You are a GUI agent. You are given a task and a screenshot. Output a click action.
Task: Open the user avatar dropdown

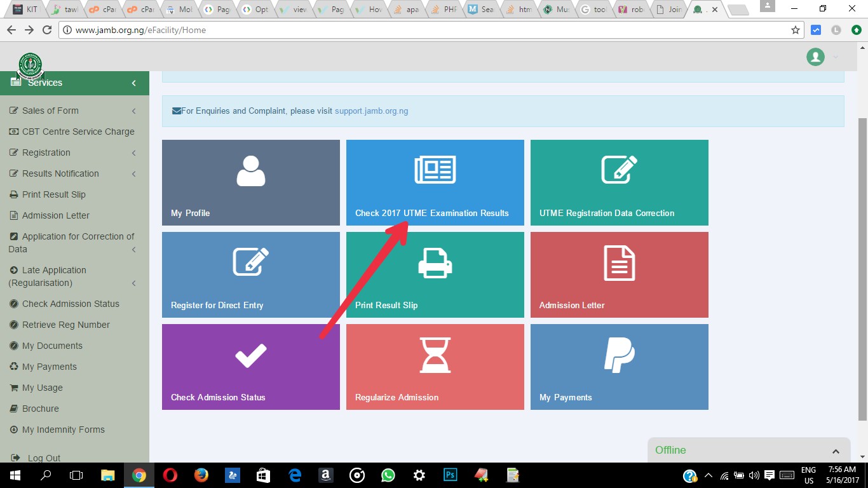point(822,57)
